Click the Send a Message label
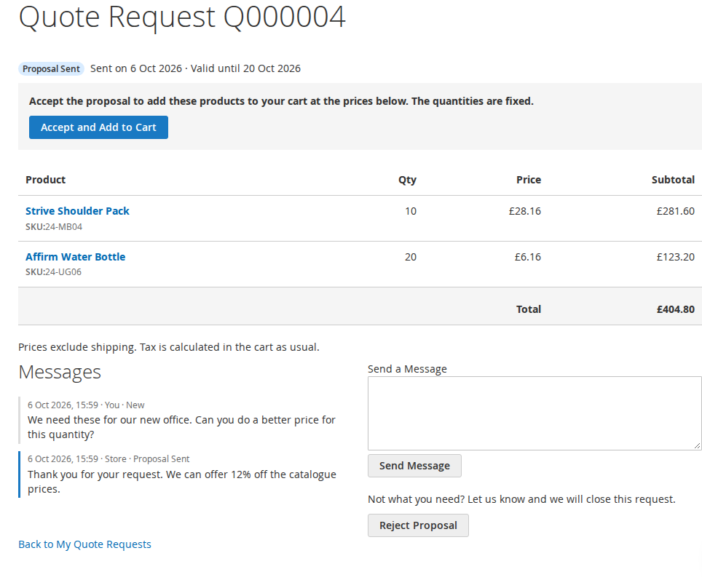702x588 pixels. click(x=407, y=369)
